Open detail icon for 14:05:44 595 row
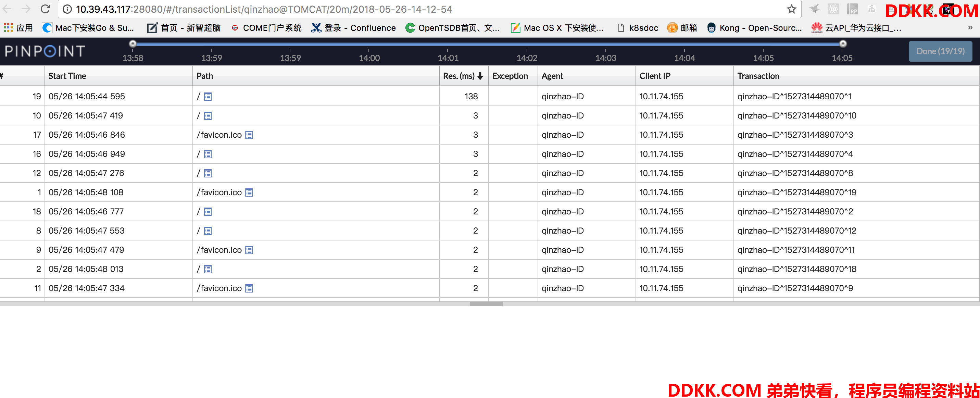Screen dimensions: 980x398 pyautogui.click(x=208, y=97)
